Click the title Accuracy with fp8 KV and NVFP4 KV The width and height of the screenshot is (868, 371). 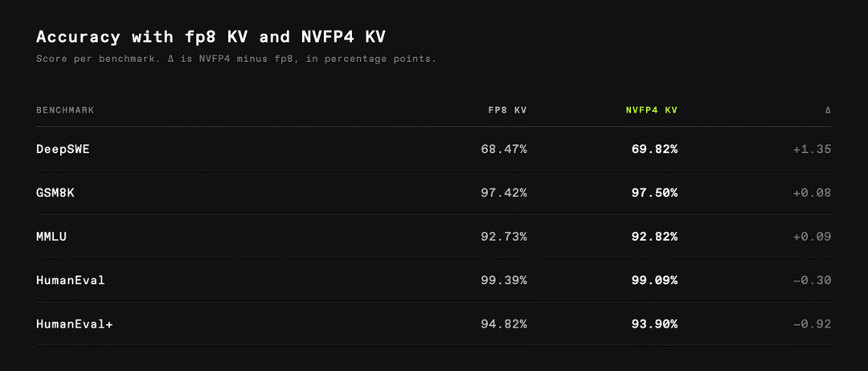point(211,37)
